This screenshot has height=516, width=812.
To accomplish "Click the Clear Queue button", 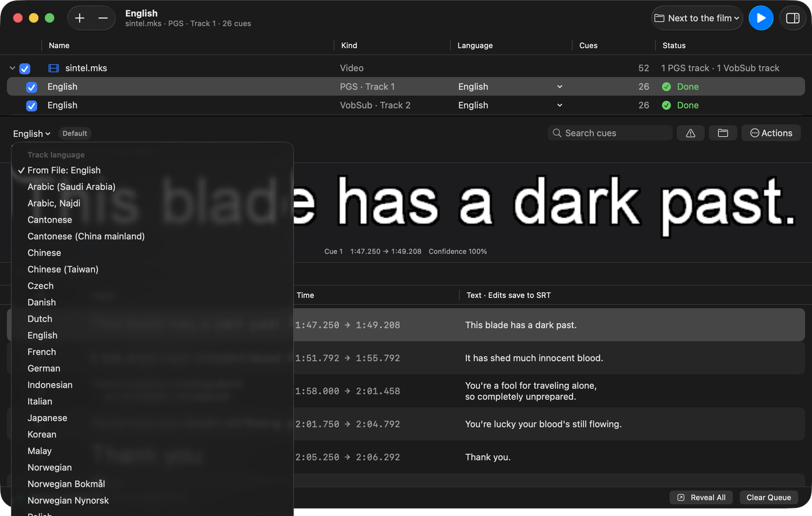I will 768,497.
